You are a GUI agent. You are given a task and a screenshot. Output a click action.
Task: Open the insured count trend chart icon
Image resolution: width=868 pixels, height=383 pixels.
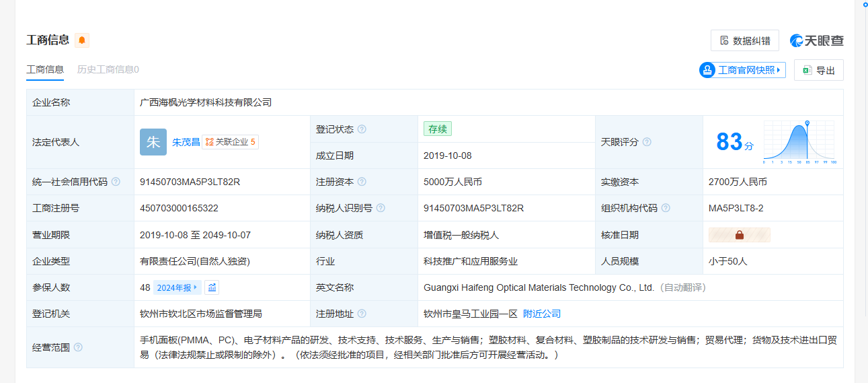(212, 287)
